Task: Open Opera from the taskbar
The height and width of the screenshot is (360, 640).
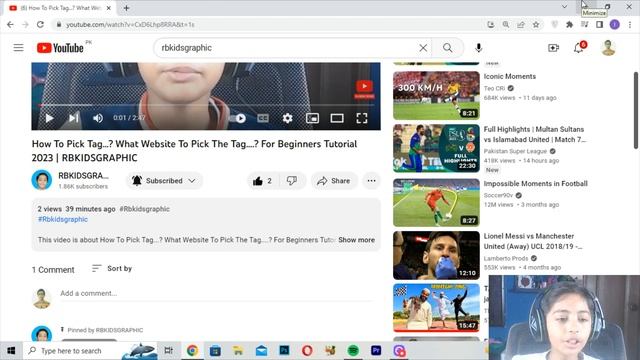Action: pos(307,351)
